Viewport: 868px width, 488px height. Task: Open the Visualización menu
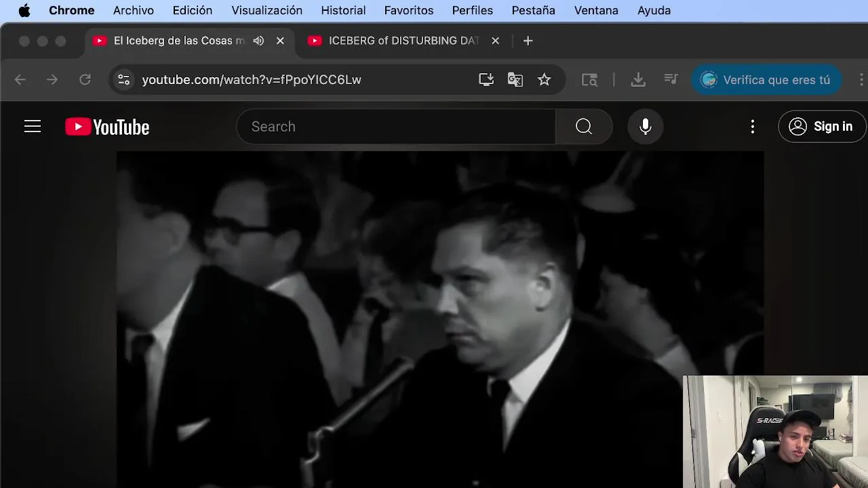267,10
